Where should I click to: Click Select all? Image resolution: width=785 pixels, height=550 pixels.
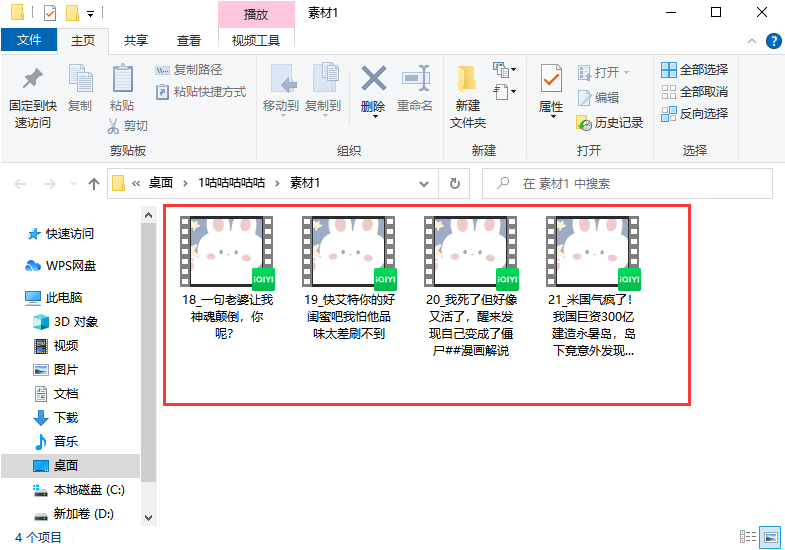[694, 70]
